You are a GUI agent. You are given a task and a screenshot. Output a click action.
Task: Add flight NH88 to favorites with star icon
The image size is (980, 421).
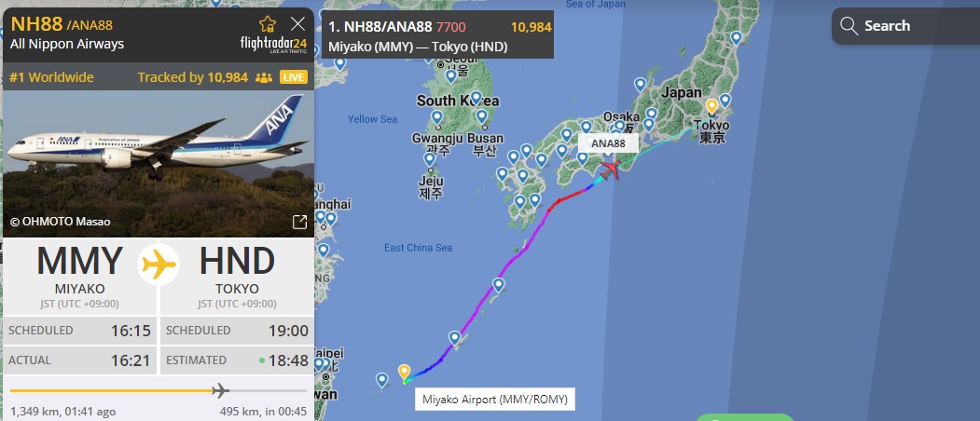point(268,23)
